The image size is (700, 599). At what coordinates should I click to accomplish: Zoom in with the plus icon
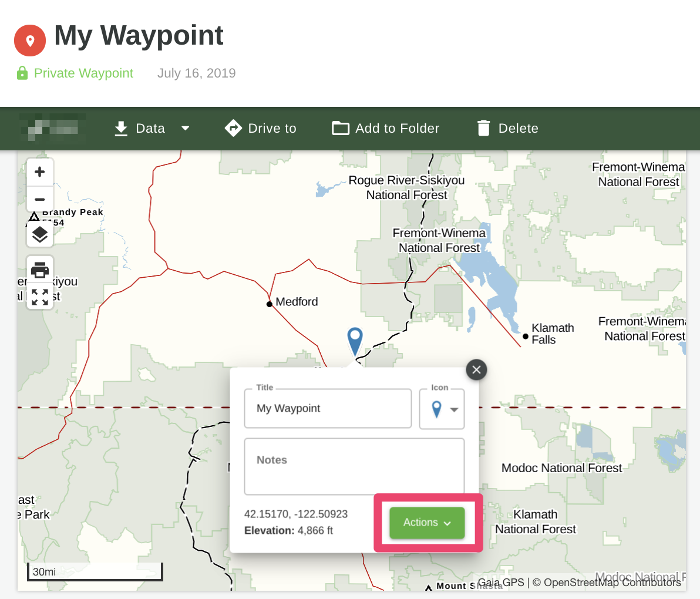(39, 171)
